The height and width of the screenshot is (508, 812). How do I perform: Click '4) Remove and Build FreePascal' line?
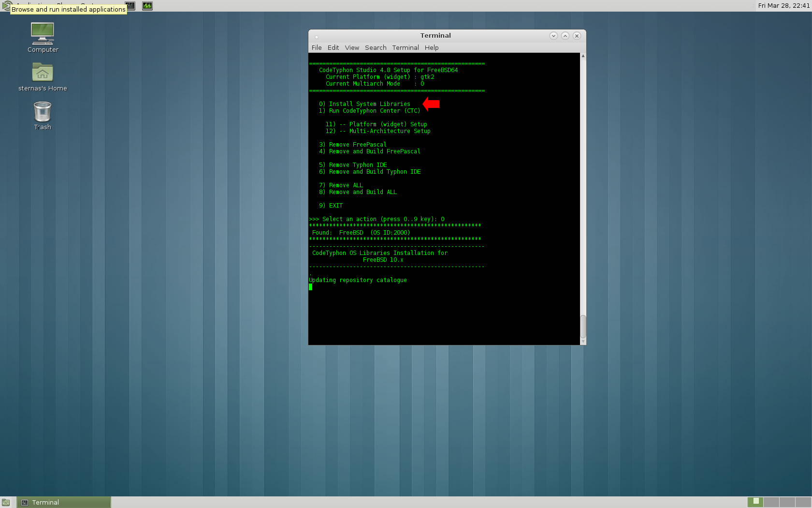[370, 151]
